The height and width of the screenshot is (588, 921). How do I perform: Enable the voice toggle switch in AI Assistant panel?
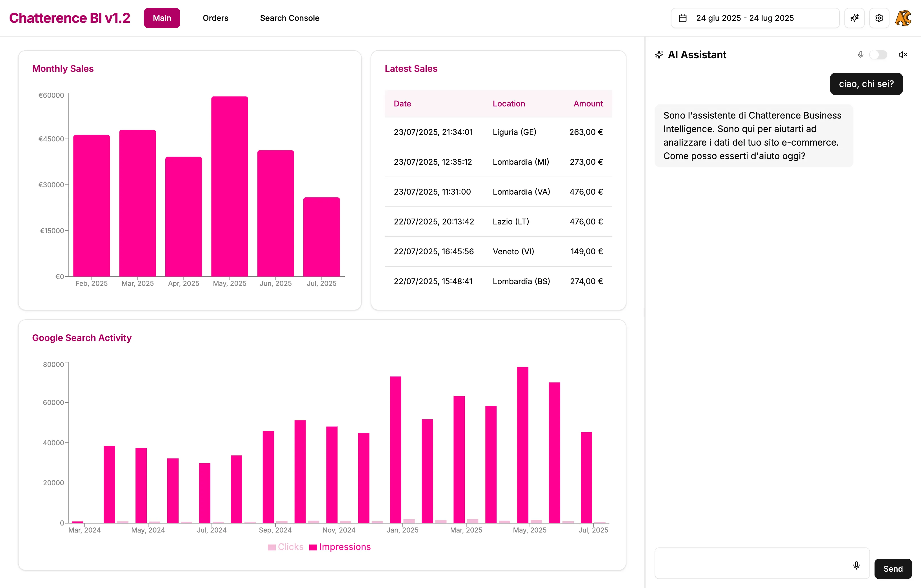point(879,55)
